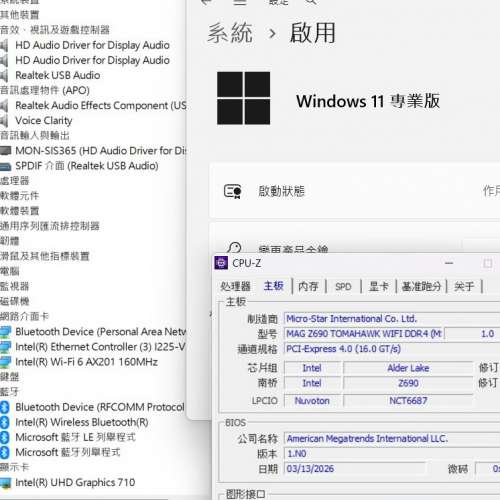Open the CPU-Z 内存 tab
This screenshot has width=500, height=500.
(x=308, y=286)
